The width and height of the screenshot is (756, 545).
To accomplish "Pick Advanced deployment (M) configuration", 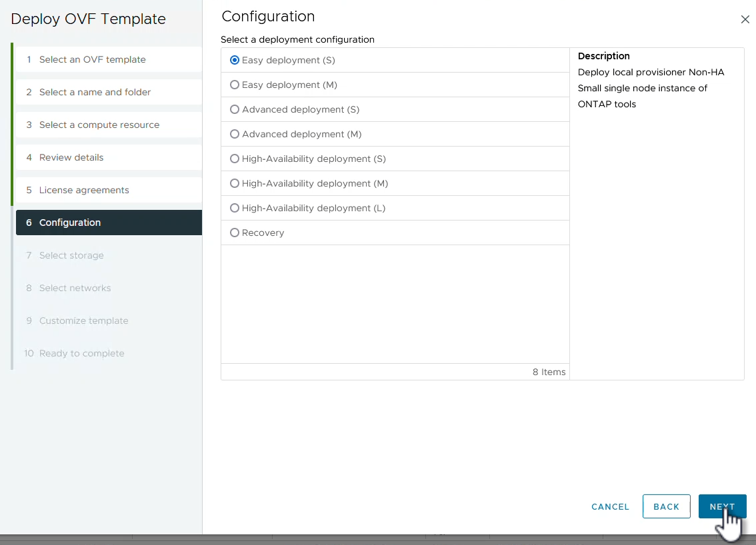I will (x=235, y=134).
